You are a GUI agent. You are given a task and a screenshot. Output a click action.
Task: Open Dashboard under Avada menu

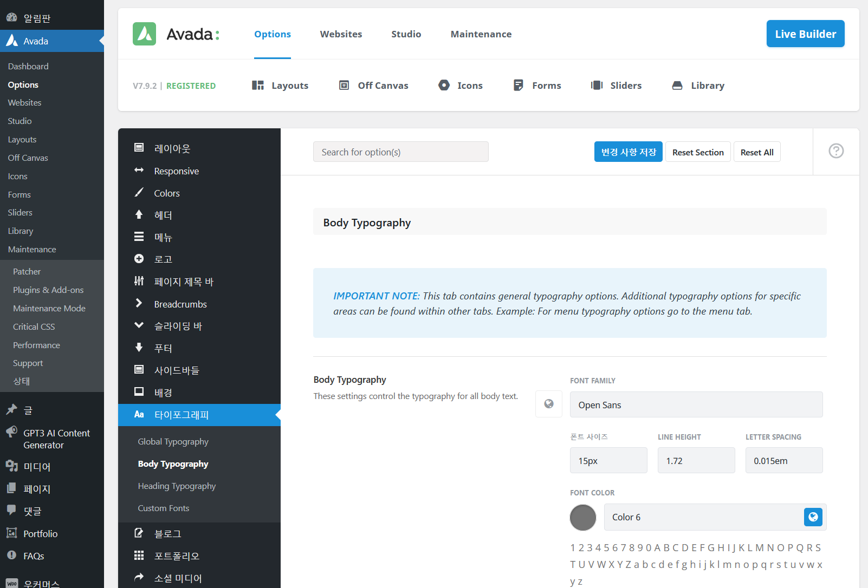(28, 66)
